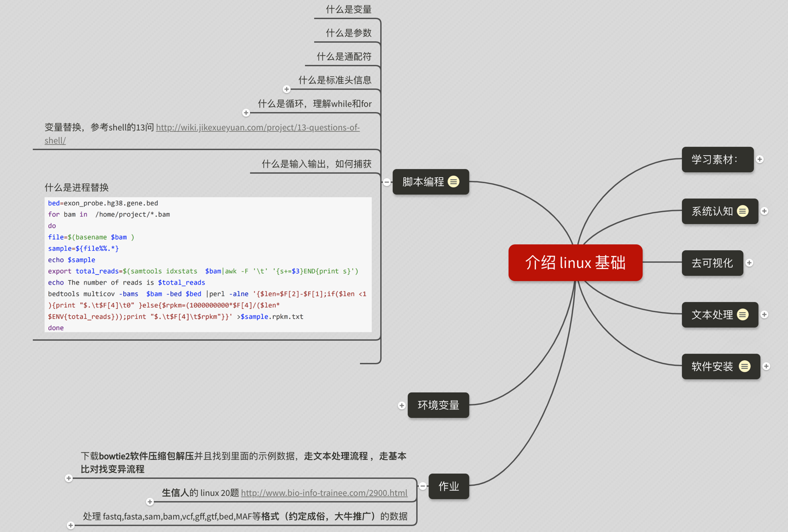This screenshot has height=532, width=788.
Task: Open the note icon on 系统认知 node
Action: coord(743,211)
